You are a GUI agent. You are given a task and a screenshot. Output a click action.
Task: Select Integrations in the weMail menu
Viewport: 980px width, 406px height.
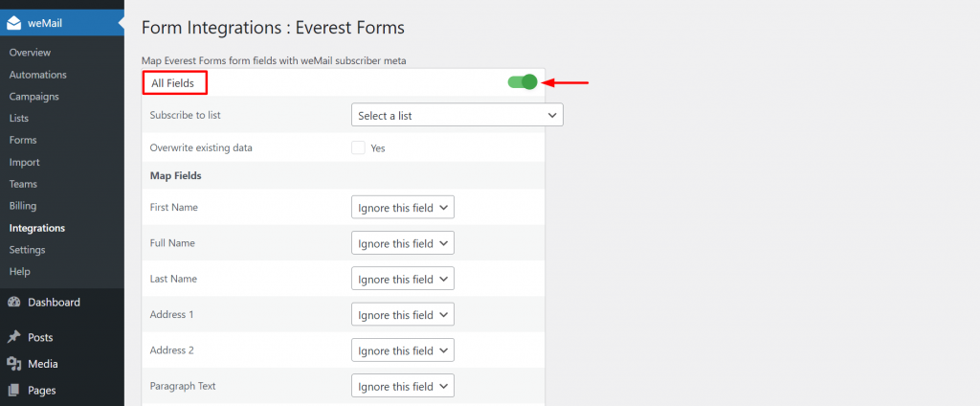coord(37,228)
